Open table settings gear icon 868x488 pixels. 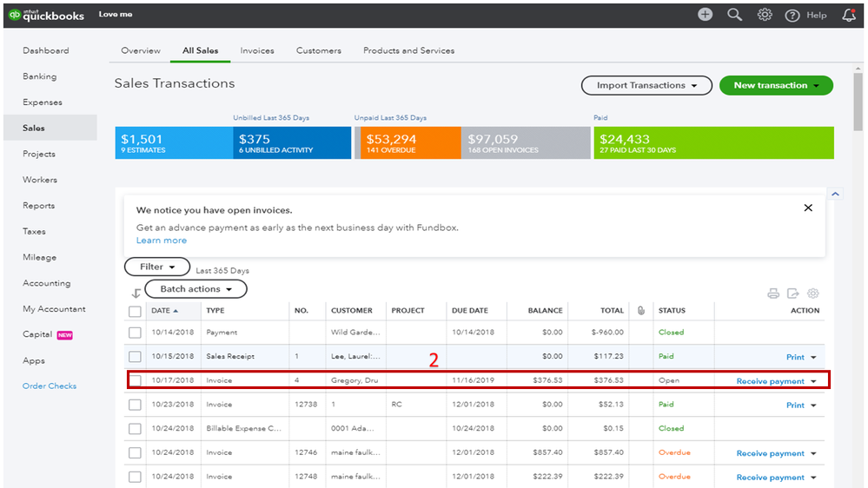coord(813,294)
